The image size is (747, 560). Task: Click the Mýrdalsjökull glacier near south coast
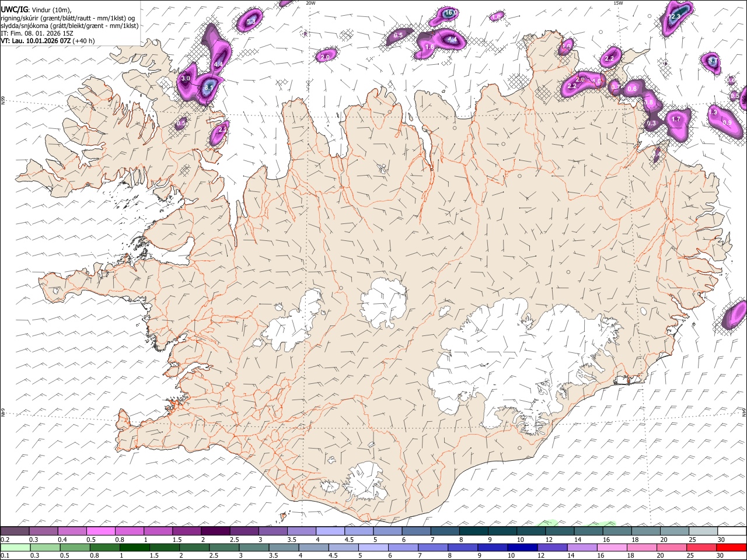tap(365, 481)
